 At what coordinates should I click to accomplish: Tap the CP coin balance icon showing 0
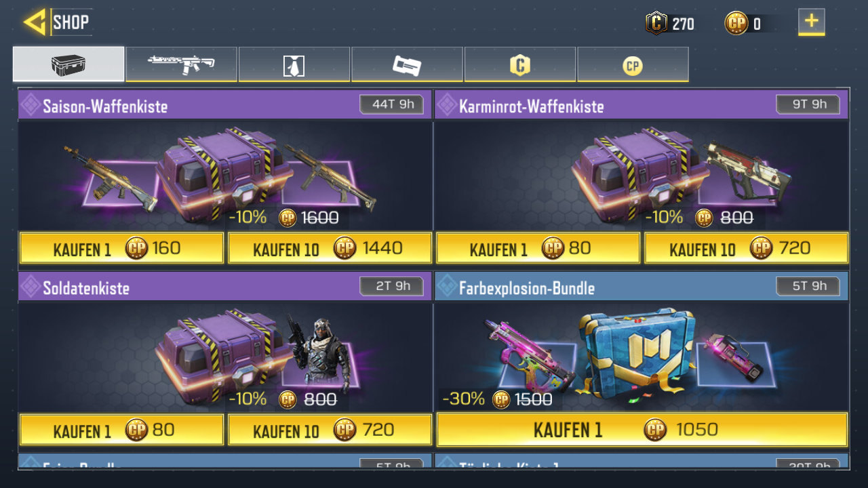736,24
